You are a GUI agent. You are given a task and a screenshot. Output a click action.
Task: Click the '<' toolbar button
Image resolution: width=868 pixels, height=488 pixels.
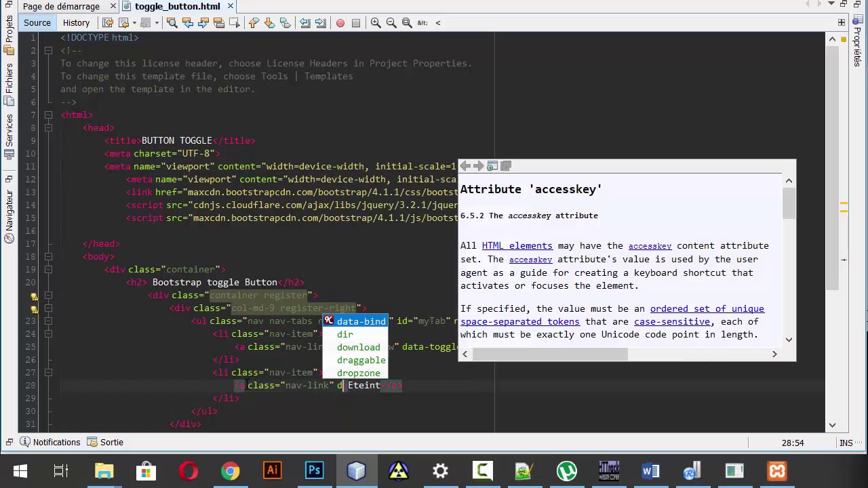(438, 22)
